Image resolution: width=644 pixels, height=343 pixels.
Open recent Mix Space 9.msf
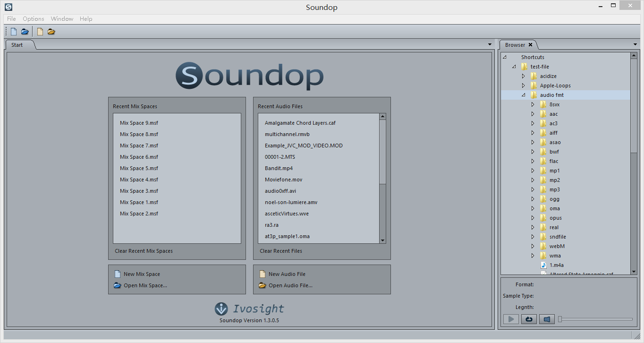[x=139, y=123]
